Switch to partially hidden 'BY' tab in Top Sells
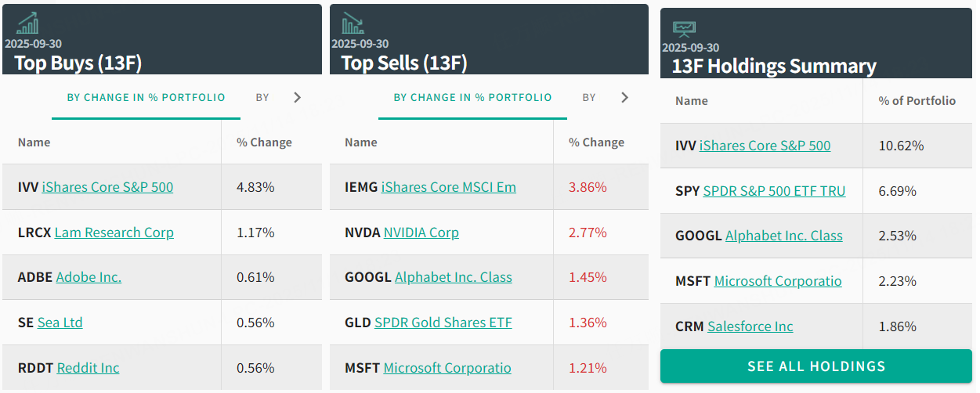 [589, 98]
